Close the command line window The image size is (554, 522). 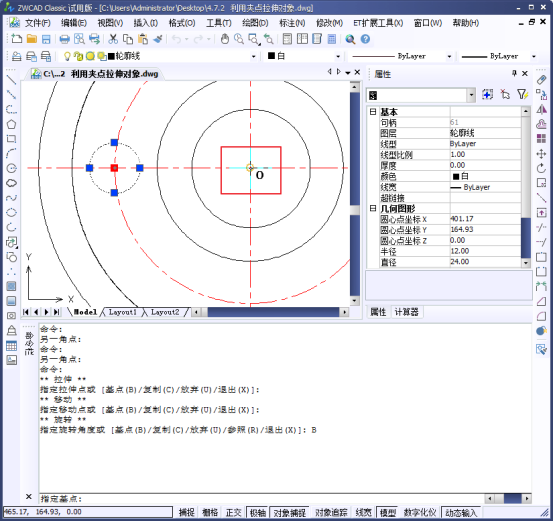(29, 497)
